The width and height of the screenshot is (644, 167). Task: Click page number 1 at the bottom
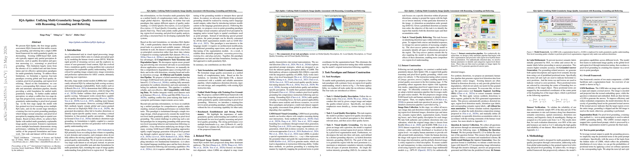[63, 155]
